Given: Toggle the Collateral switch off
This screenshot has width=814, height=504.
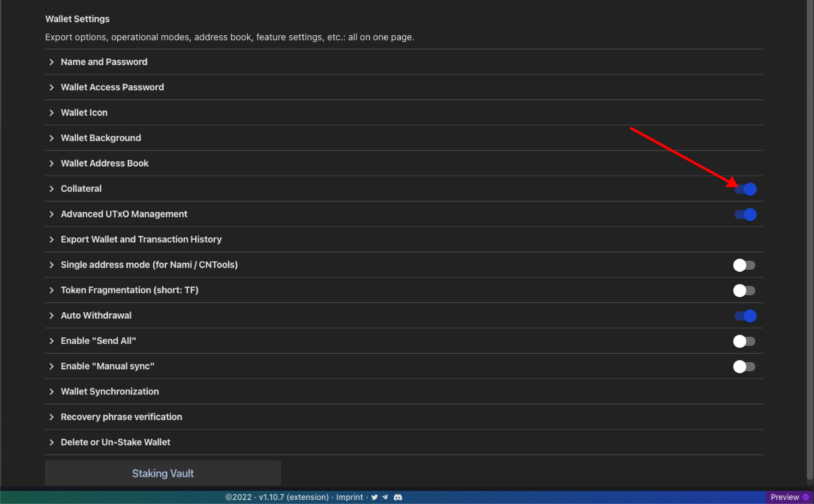Looking at the screenshot, I should pyautogui.click(x=745, y=189).
